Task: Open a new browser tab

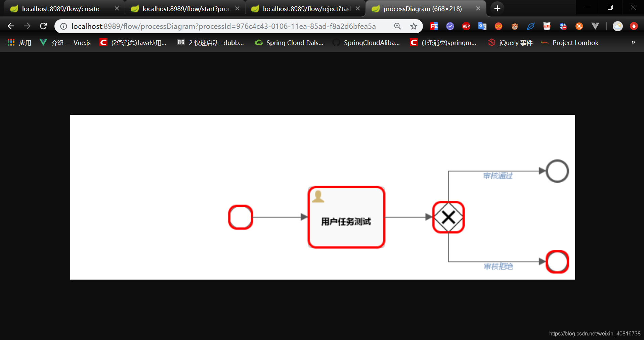Action: [x=497, y=8]
